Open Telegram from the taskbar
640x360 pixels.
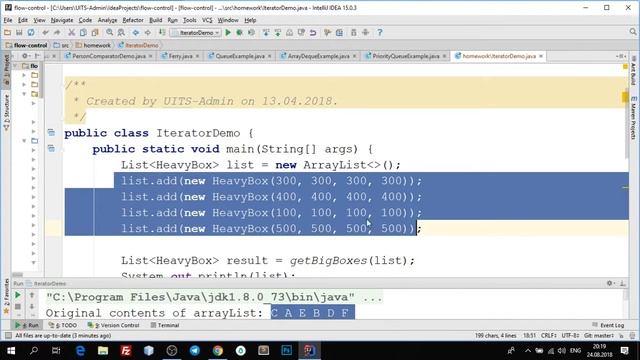click(195, 351)
